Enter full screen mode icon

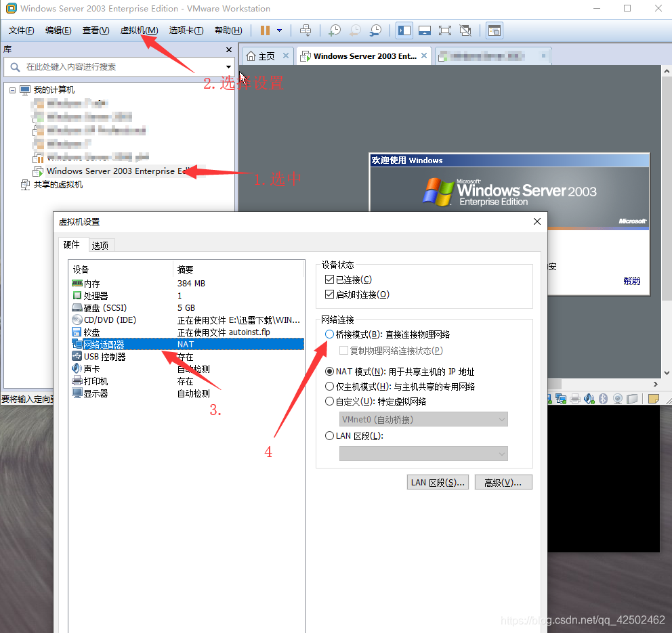[445, 30]
